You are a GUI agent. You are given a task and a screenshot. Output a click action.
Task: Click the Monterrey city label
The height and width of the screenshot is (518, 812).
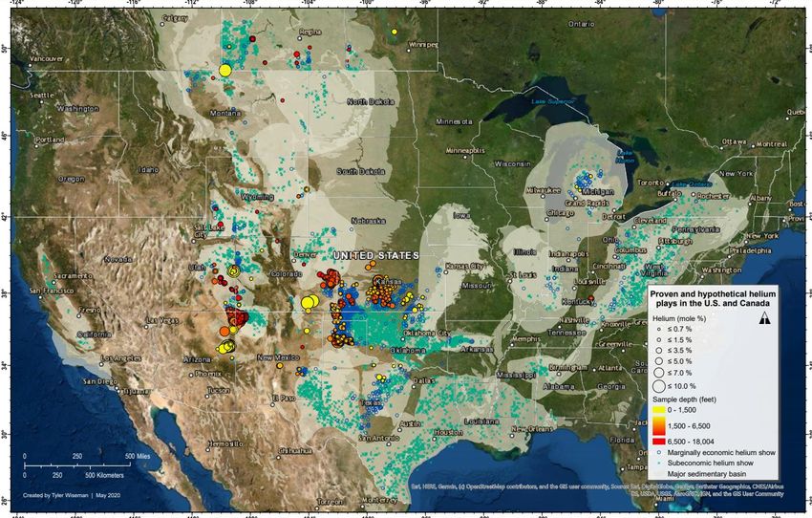click(379, 500)
